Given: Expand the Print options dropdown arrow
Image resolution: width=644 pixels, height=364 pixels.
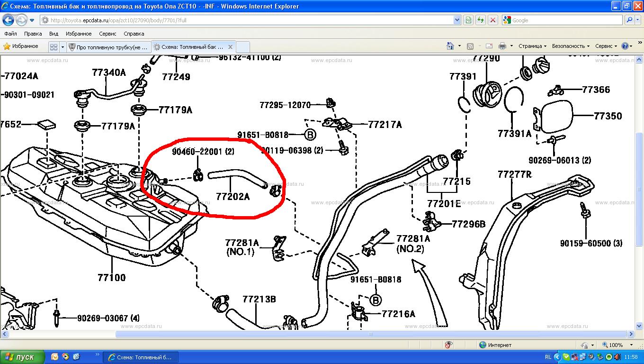Looking at the screenshot, I should point(511,46).
